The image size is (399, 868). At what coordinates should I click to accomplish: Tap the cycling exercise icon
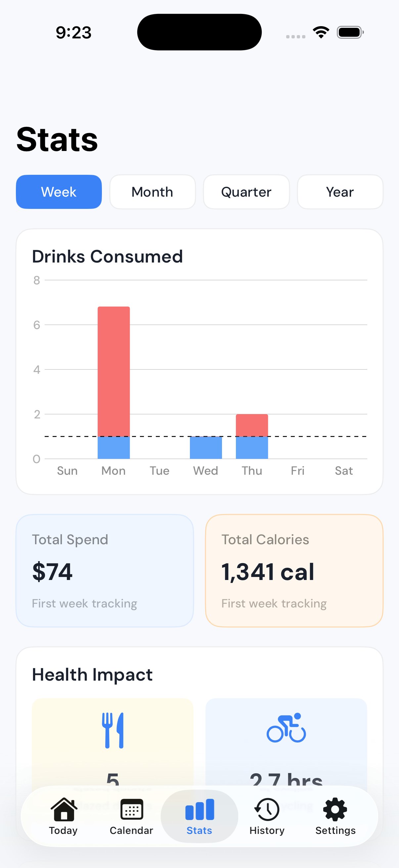coord(286,728)
